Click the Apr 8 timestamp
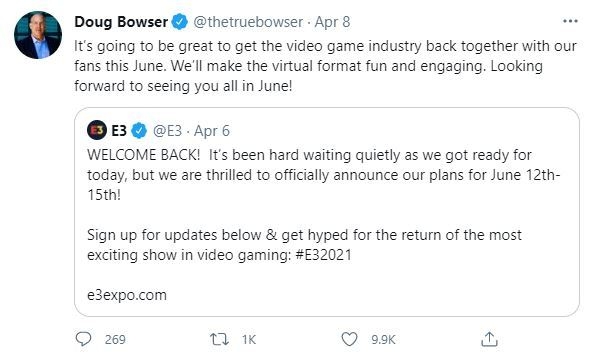This screenshot has width=594, height=361. click(x=332, y=22)
